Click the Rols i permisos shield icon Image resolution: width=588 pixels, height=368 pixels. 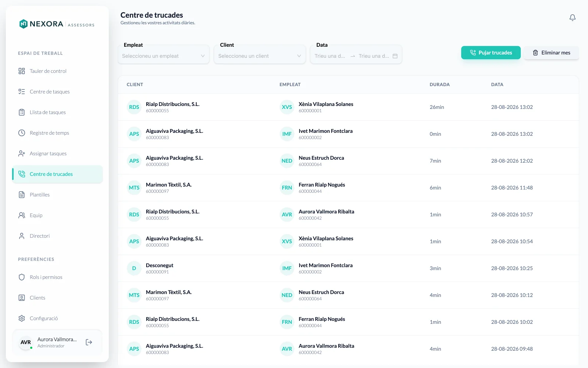pyautogui.click(x=22, y=277)
